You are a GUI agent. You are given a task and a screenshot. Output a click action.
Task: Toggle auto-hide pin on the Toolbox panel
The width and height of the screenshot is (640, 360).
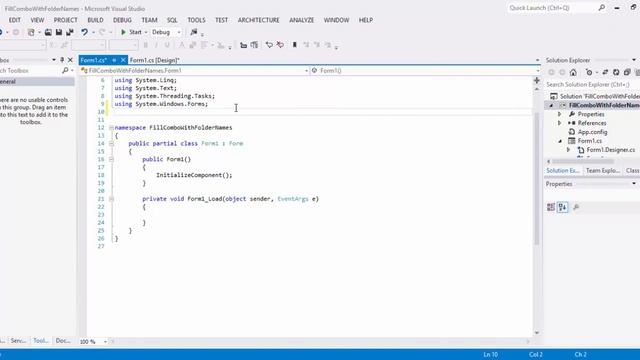coord(62,60)
